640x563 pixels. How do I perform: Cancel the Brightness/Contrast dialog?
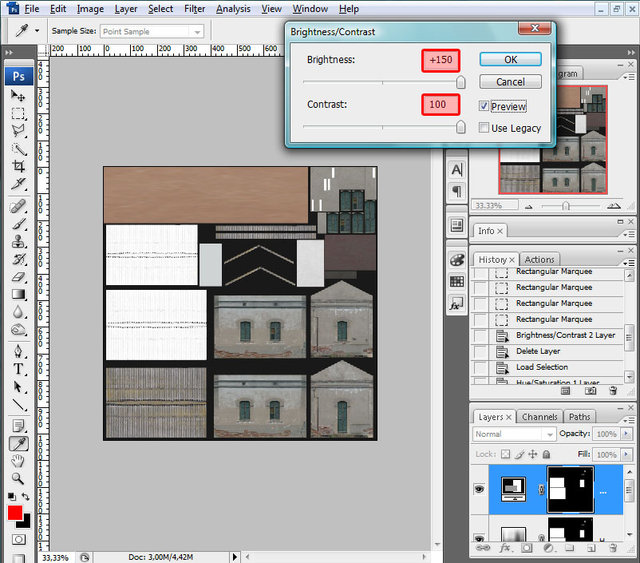[x=510, y=82]
